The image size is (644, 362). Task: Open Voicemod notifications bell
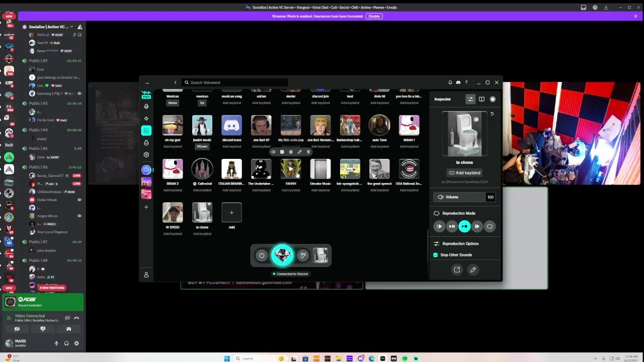[450, 82]
